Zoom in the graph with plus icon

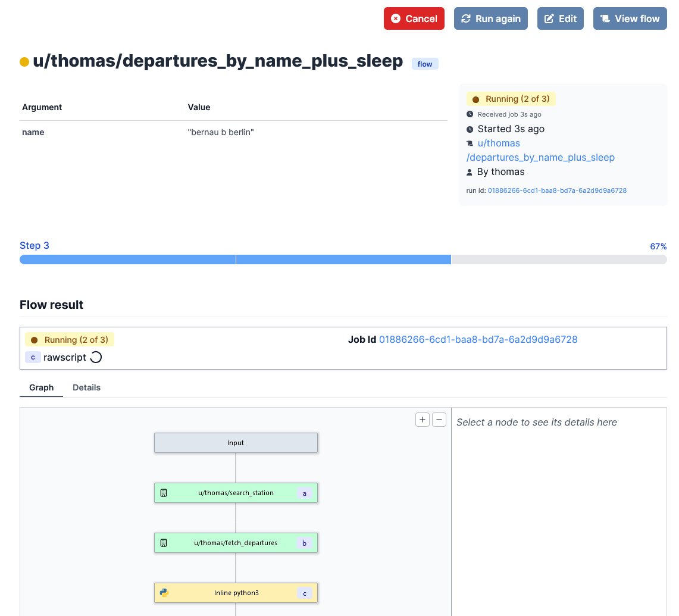coord(423,420)
